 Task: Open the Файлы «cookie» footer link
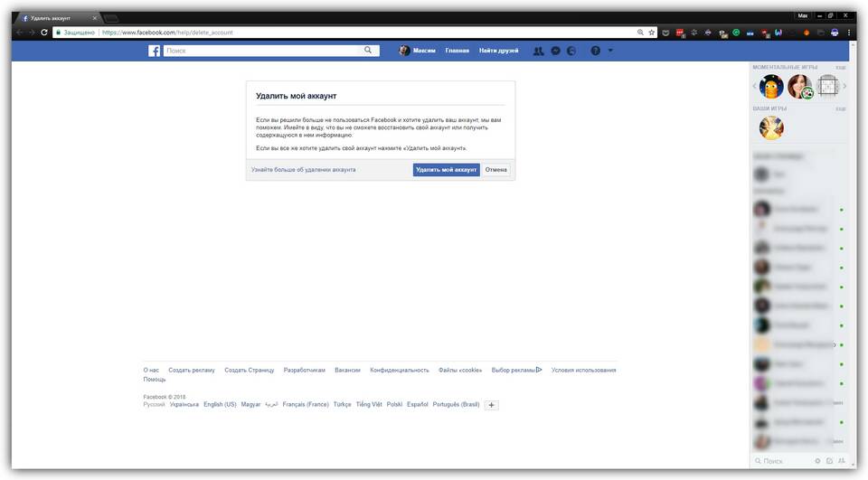460,371
